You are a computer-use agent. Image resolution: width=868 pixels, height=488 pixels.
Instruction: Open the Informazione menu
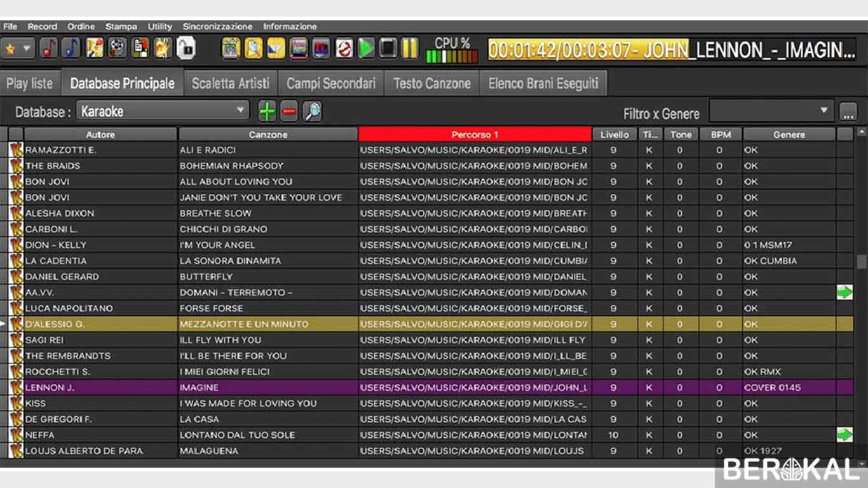290,27
